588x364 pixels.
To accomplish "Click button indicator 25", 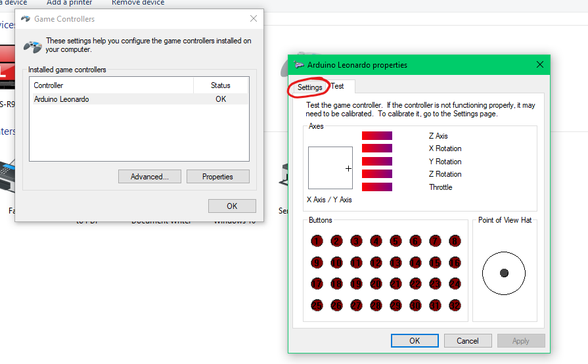I will coord(317,306).
